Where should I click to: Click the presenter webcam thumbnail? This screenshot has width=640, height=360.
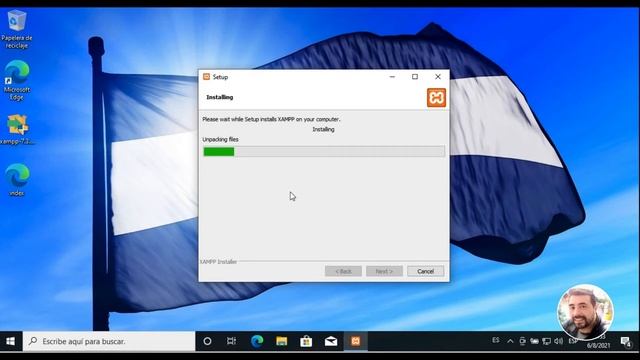585,312
